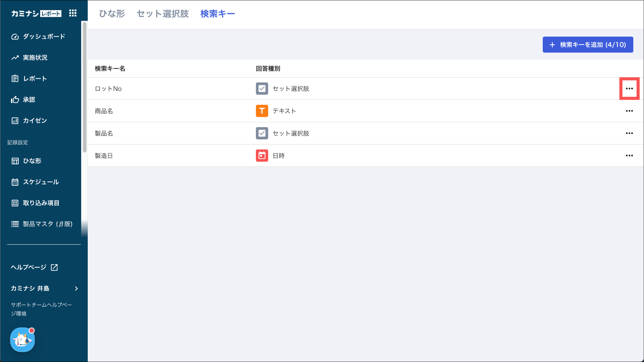Open 製品マスタ (β版) list icon
Image resolution: width=644 pixels, height=362 pixels.
[x=15, y=224]
